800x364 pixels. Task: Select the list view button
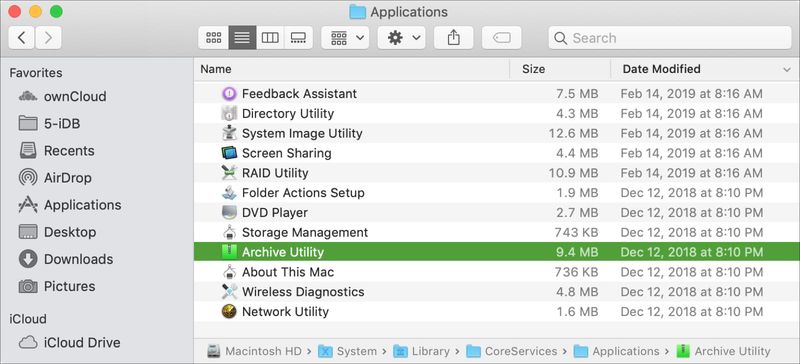242,38
